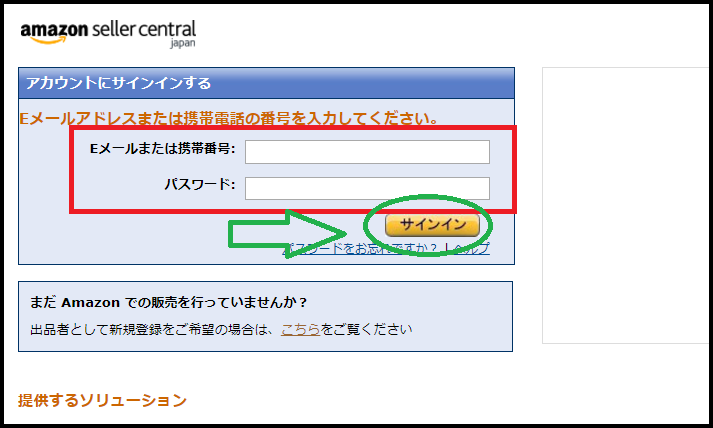This screenshot has height=428, width=713.
Task: Click the yellow サインイン button
Action: 432,225
